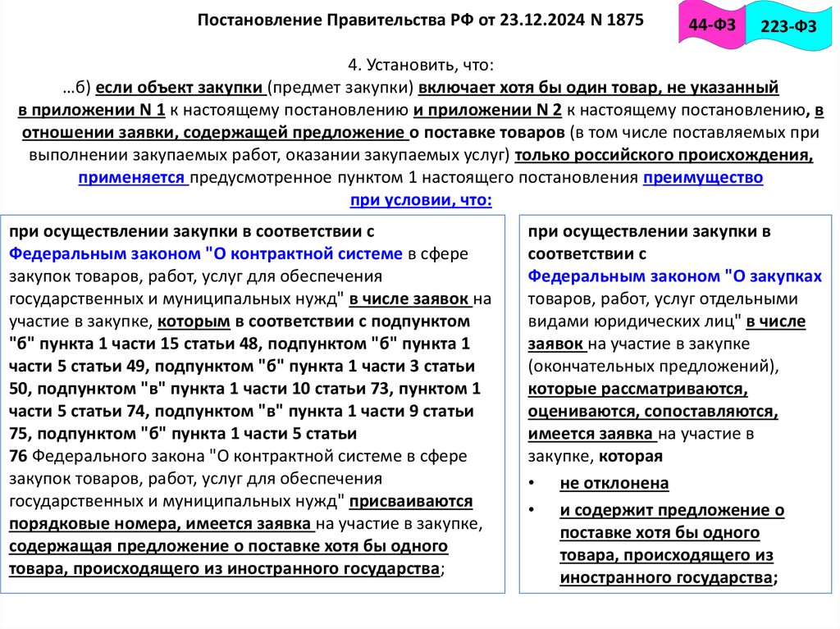Click underlined 'оцениваются, сопоставляются,' in right box
Image resolution: width=840 pixels, height=629 pixels.
tap(653, 412)
